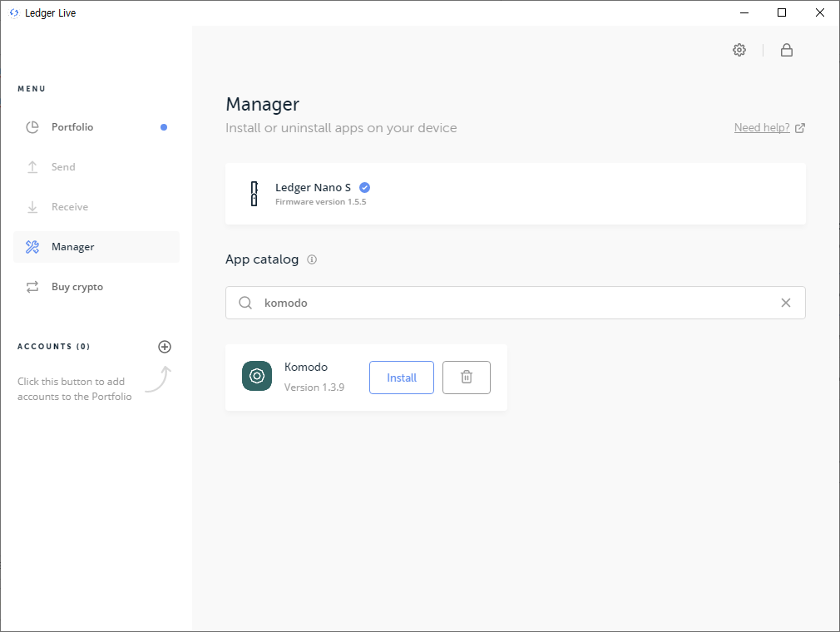
Task: Click the 'ACCOUNTS (0)' heading
Action: [x=53, y=347]
